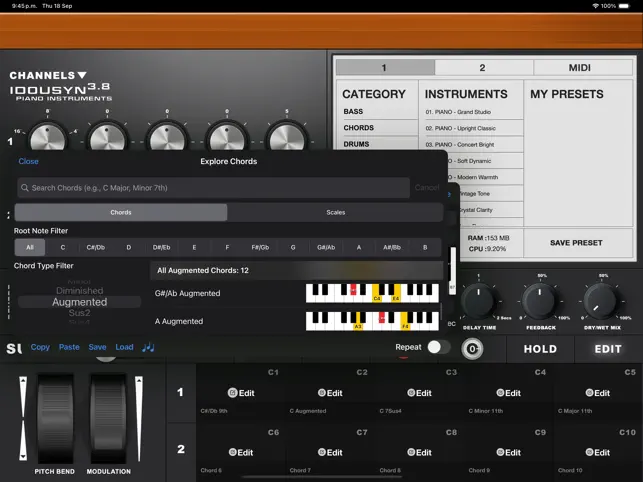
Task: Select root note filter All
Action: pos(30,247)
